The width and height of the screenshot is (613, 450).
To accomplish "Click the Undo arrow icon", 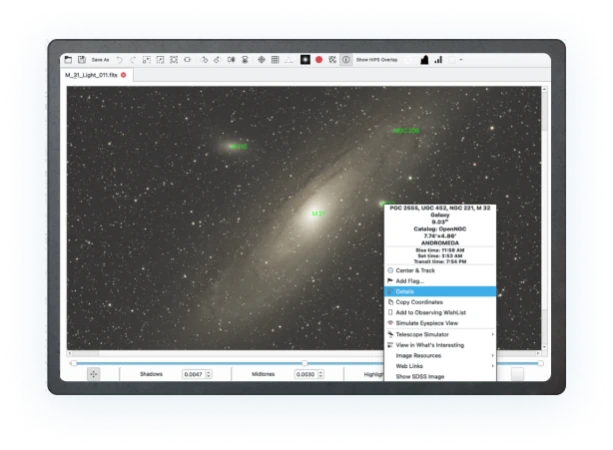I will pyautogui.click(x=120, y=60).
